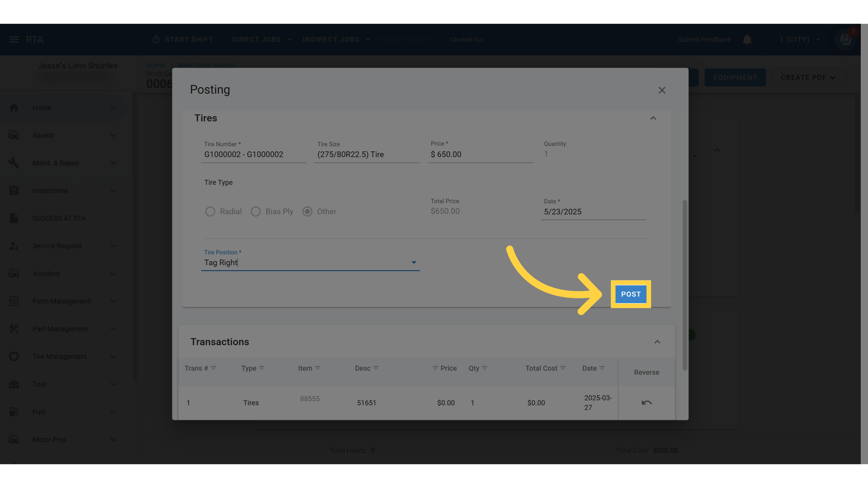Click the Price input field
868x488 pixels.
[x=480, y=155]
